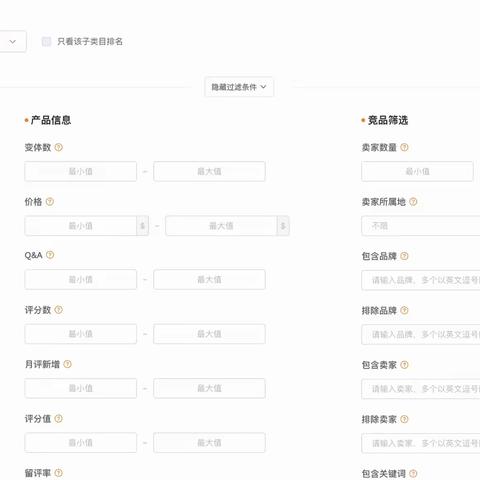This screenshot has height=480, width=480.
Task: Open help icon beside 留评率
Action: [59, 473]
